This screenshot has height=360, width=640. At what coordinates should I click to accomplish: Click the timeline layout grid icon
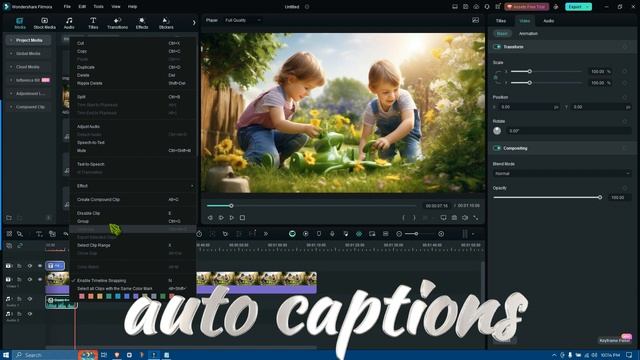tap(9, 234)
